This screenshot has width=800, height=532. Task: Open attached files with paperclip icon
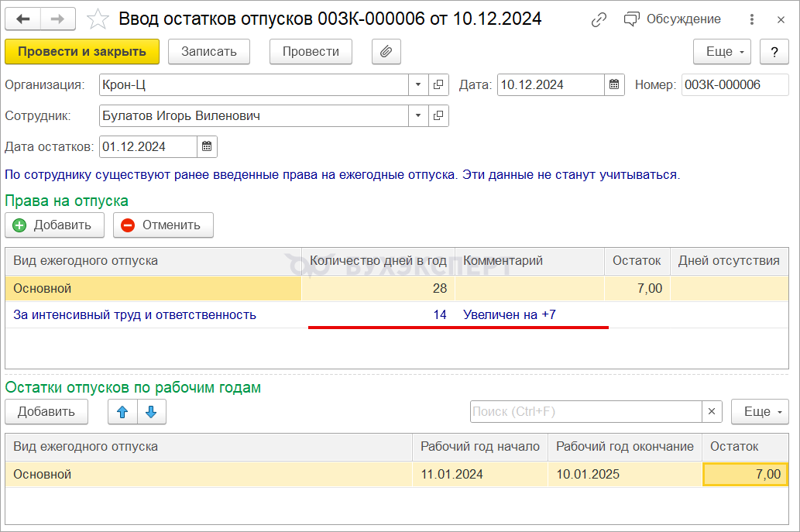pyautogui.click(x=386, y=52)
